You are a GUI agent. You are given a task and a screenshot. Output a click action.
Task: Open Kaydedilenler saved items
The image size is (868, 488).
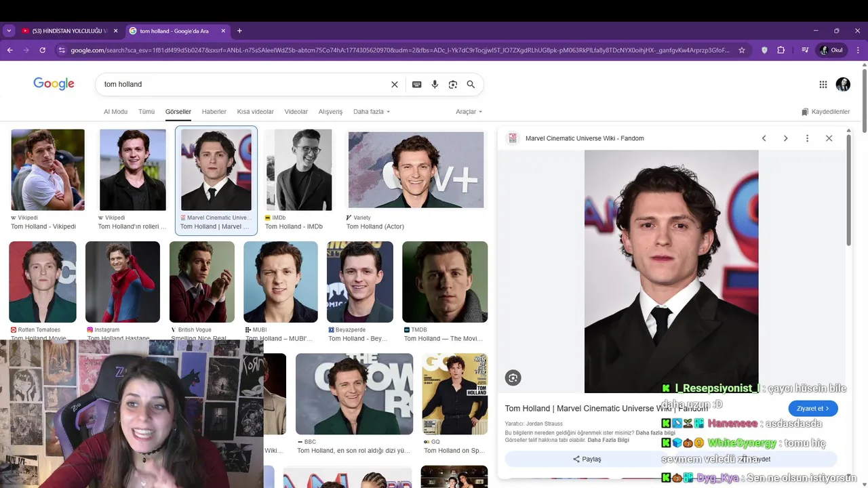pyautogui.click(x=825, y=112)
